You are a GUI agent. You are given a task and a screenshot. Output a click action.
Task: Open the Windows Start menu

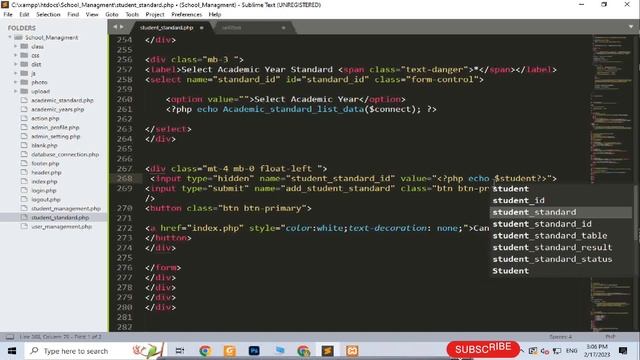tap(12, 351)
